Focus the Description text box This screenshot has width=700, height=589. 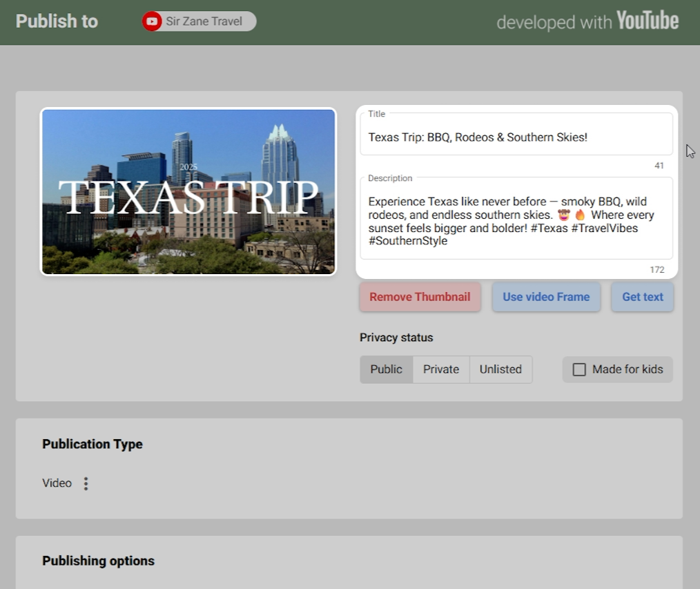point(515,221)
